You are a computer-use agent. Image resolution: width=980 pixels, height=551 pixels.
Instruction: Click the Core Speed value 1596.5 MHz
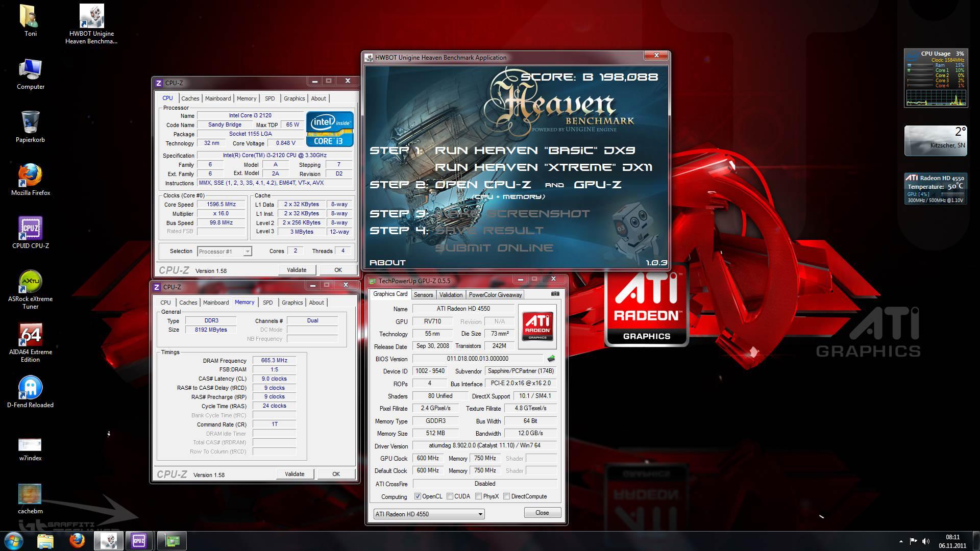[x=221, y=205]
